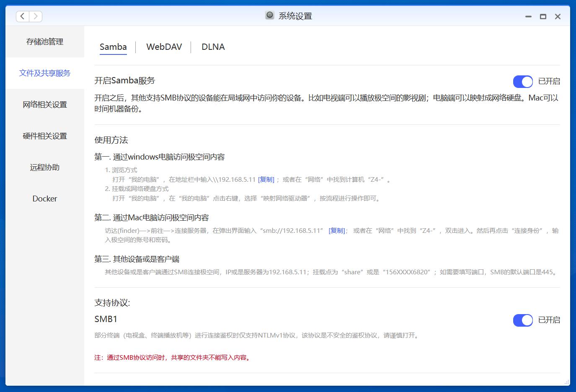The image size is (576, 392).
Task: Click the 系统设置 title bar icon
Action: point(269,15)
